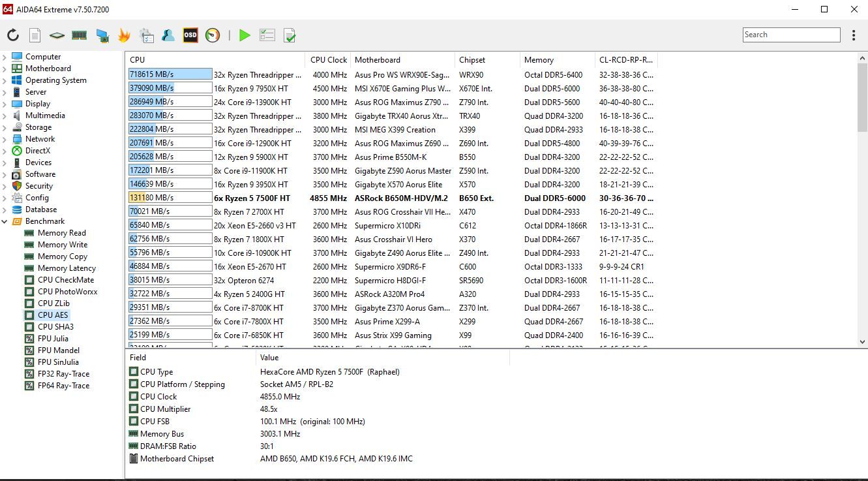Select CPU CheckMate benchmark

point(66,280)
